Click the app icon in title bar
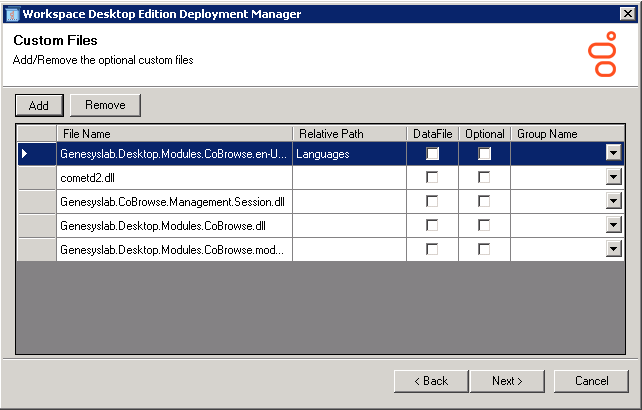The image size is (642, 410). coord(11,14)
